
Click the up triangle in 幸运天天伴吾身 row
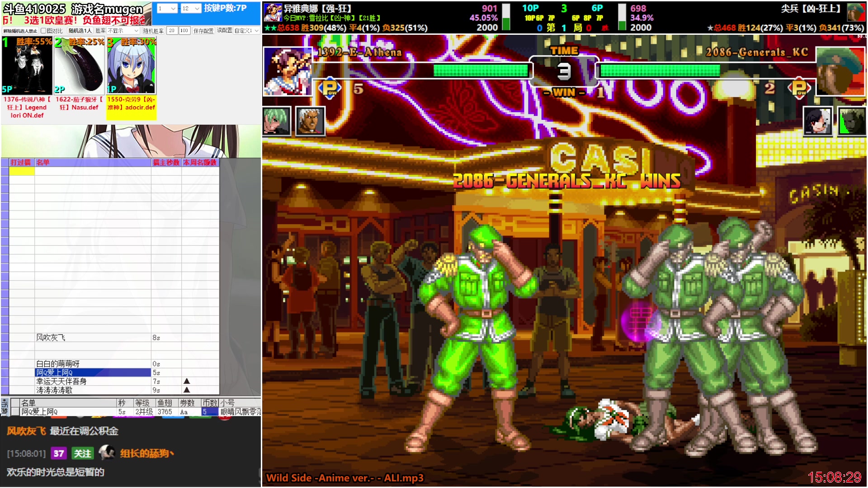point(187,381)
